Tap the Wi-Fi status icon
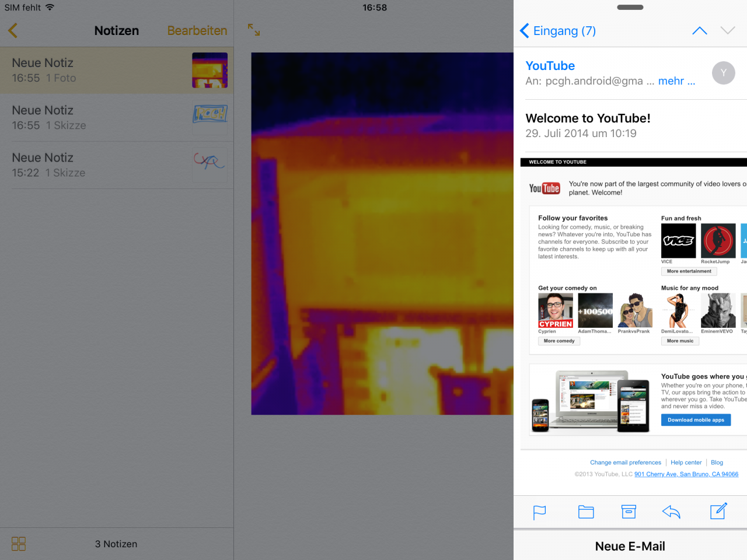The image size is (747, 560). 50,8
